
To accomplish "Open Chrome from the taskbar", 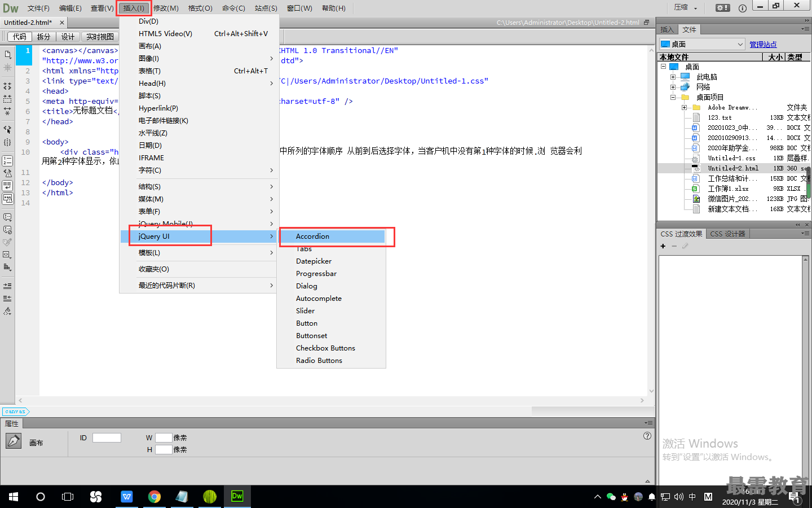I will (x=154, y=497).
